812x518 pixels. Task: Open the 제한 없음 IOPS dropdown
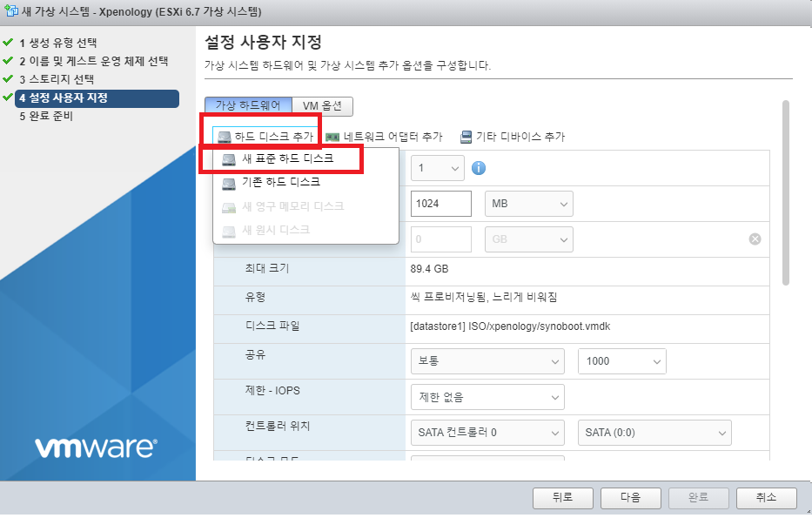[487, 397]
